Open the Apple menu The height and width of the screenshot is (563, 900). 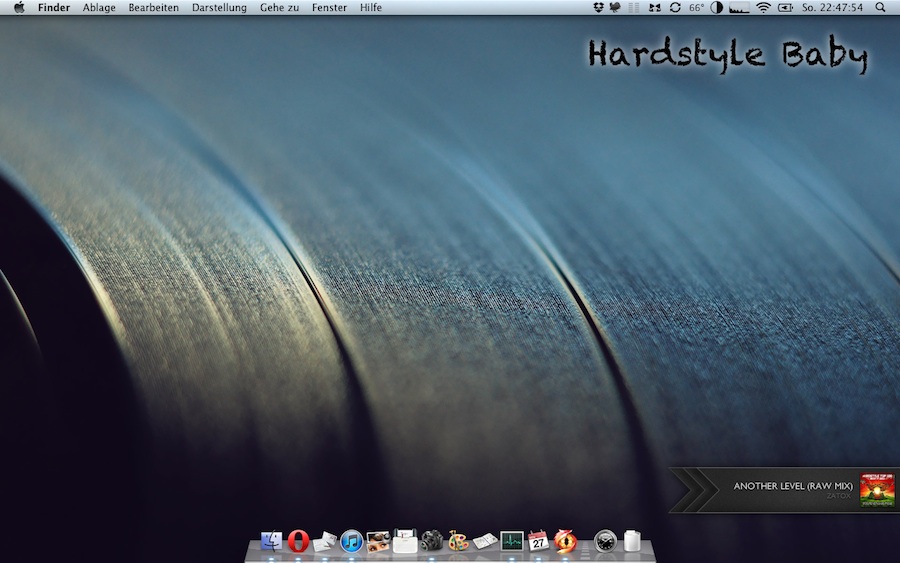(x=19, y=7)
